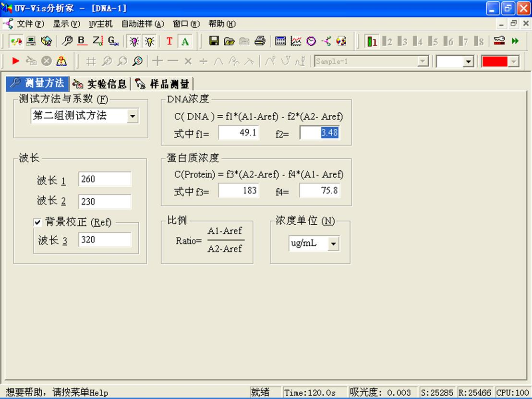Click the 波长 1 input field with 260
Screen dimensions: 532x399
[105, 179]
